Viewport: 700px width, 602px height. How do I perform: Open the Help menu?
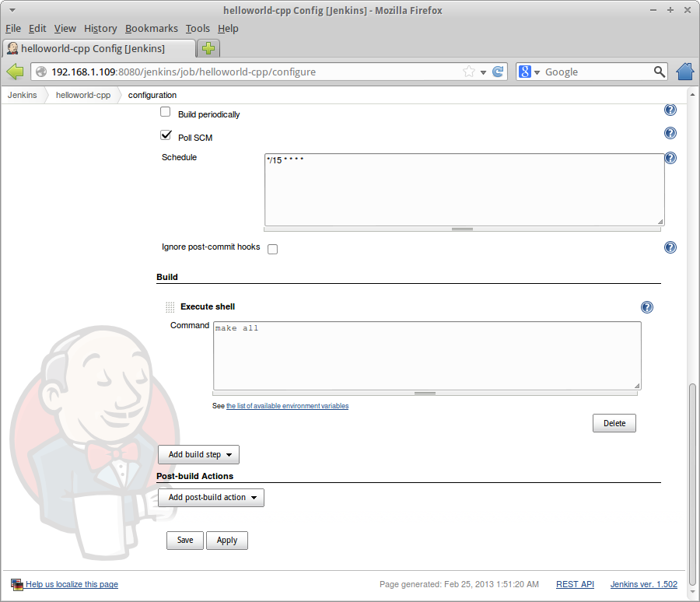(x=228, y=29)
